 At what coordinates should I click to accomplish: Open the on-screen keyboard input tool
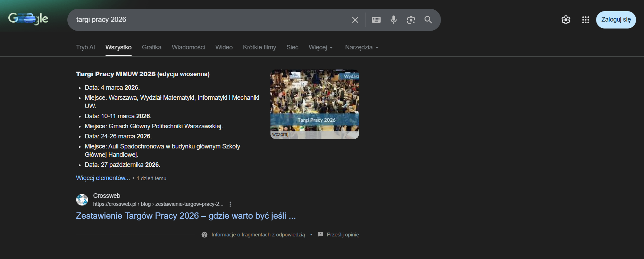tap(376, 20)
